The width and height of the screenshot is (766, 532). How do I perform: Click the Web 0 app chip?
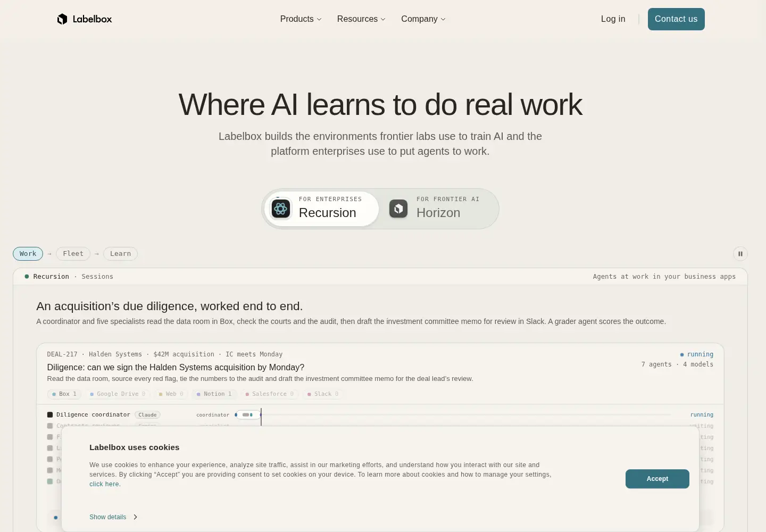tap(171, 394)
